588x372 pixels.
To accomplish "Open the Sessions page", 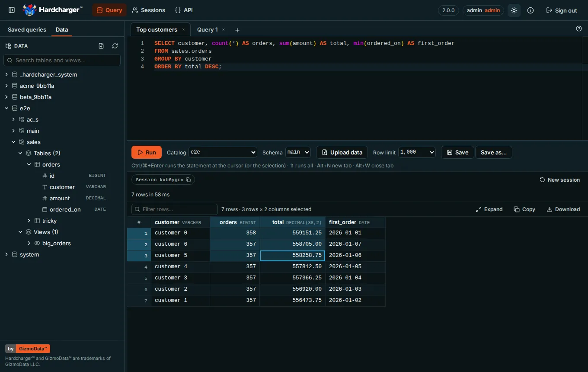I will pos(148,10).
